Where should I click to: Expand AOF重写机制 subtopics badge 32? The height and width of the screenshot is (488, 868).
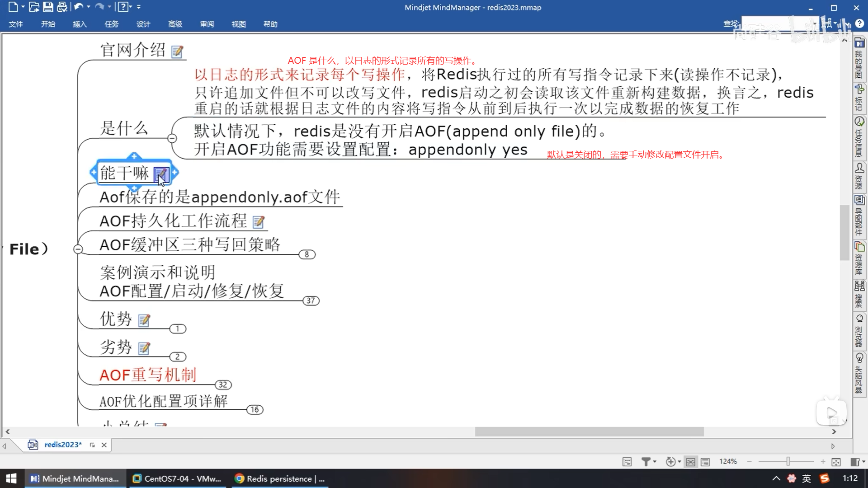[x=223, y=385]
